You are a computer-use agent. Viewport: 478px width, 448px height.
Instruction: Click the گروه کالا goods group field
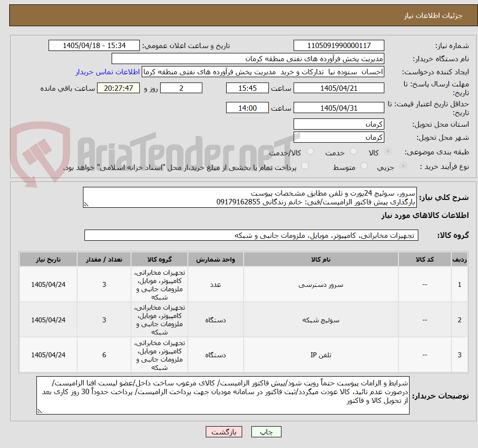point(251,235)
